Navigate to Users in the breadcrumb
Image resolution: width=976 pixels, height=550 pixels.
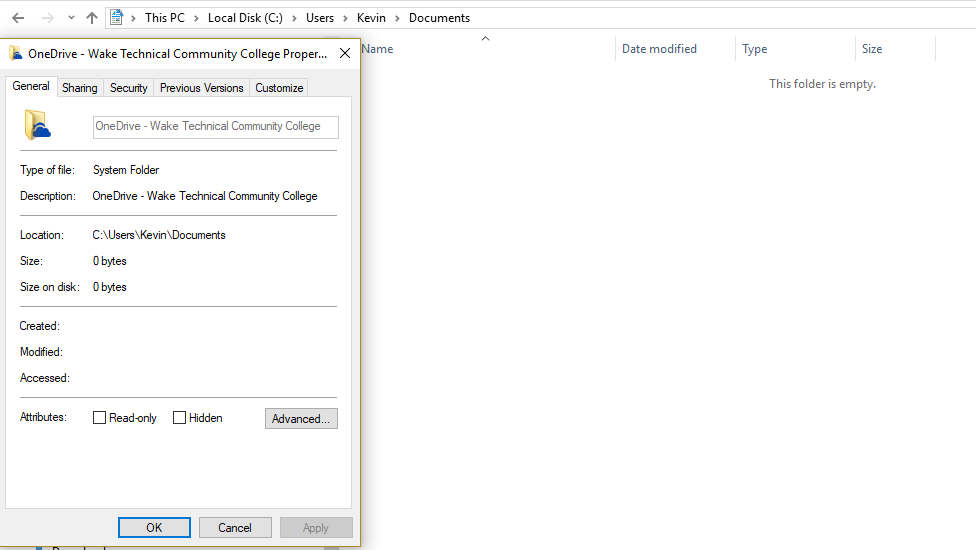point(320,18)
